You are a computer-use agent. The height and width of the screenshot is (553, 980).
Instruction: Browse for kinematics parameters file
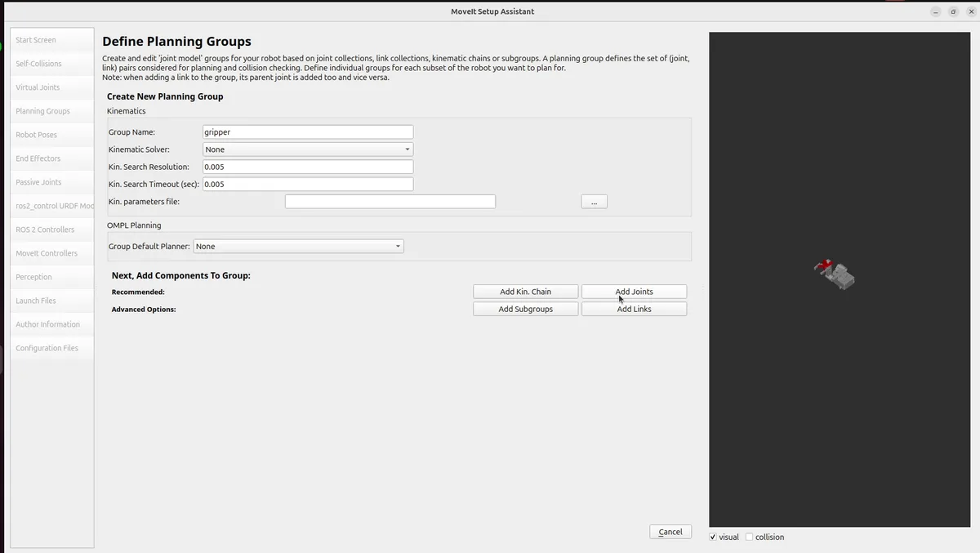pos(594,201)
